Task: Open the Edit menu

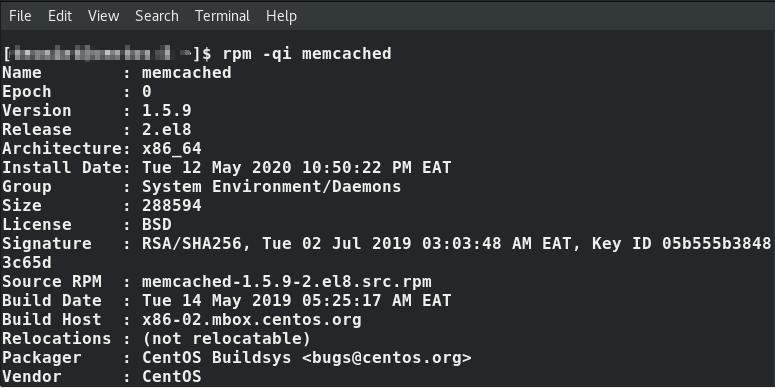Action: point(60,16)
